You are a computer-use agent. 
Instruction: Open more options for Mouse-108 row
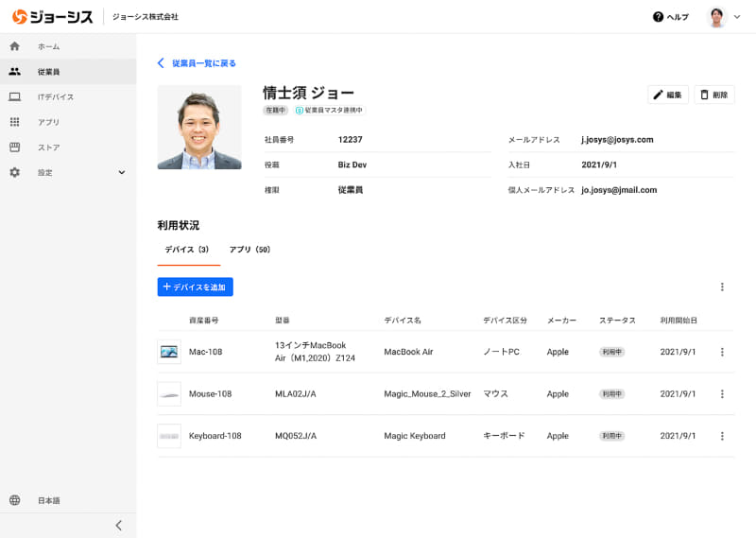722,393
